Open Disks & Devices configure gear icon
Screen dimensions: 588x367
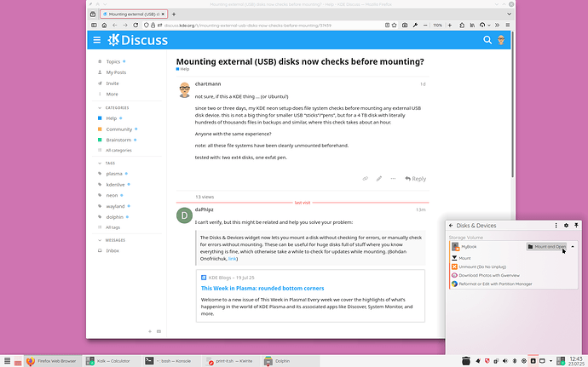(x=567, y=225)
